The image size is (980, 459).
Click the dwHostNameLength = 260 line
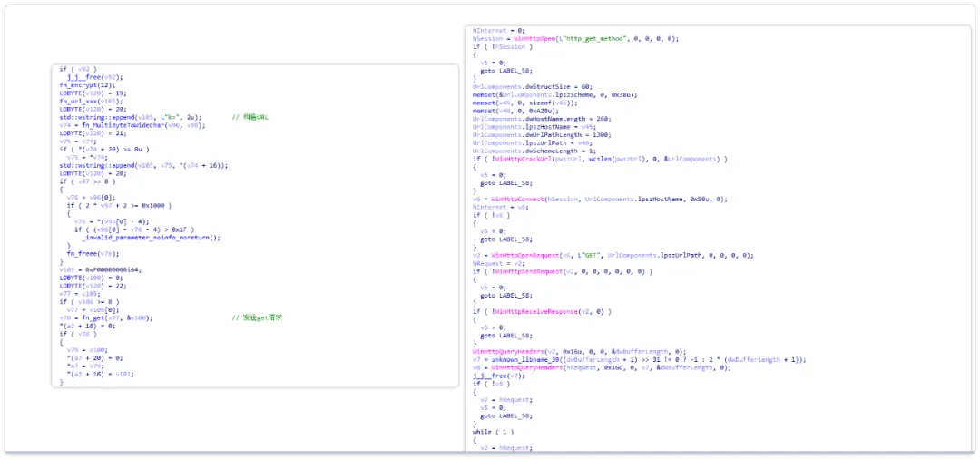coord(543,119)
